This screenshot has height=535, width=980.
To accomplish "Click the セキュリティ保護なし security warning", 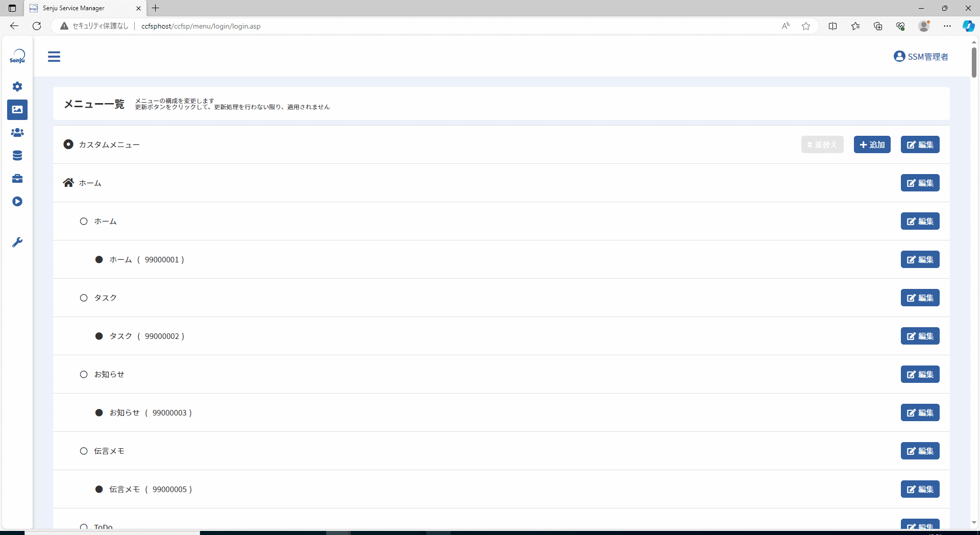I will 94,26.
